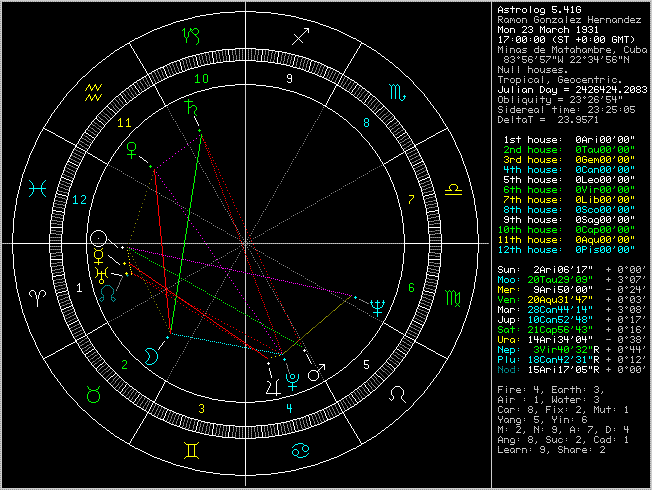
Task: Click the Libra scales glyph
Action: pos(453,190)
